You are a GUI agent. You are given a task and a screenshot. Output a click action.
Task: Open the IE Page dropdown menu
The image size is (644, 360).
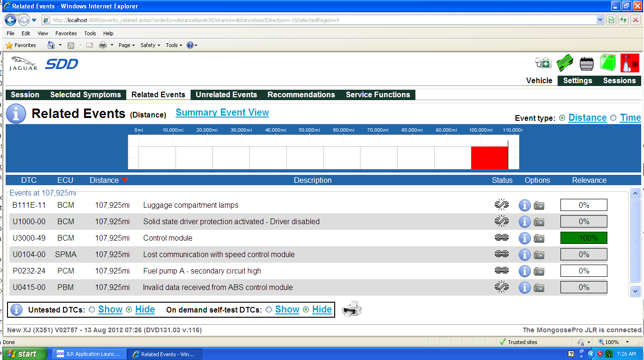click(x=126, y=45)
